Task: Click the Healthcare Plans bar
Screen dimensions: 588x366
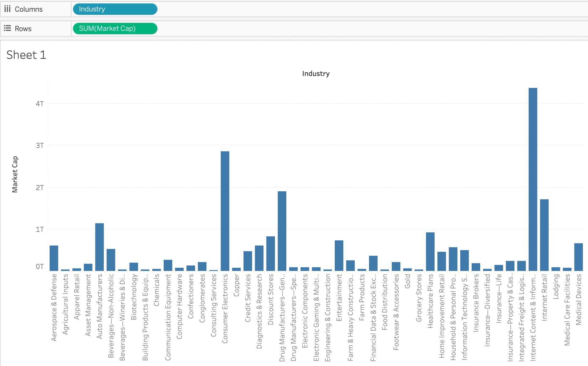Action: tap(430, 251)
